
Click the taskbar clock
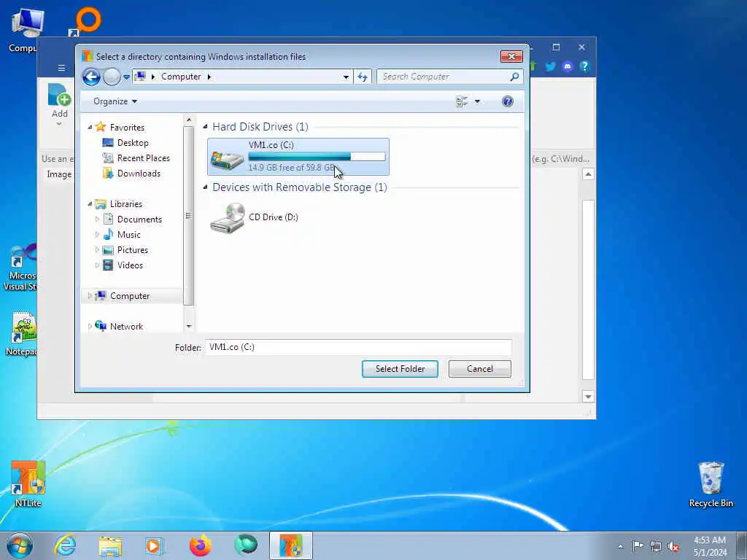(x=710, y=546)
